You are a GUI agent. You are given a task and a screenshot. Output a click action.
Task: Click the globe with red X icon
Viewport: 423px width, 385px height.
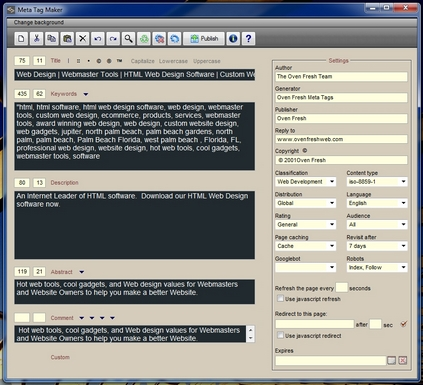tap(159, 39)
